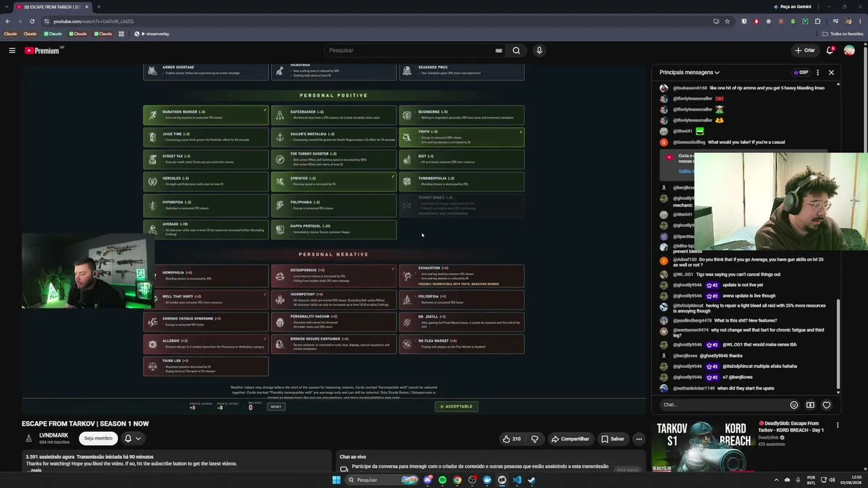Image resolution: width=868 pixels, height=488 pixels.
Task: Open the YouTube guide hamburger menu
Action: [12, 50]
